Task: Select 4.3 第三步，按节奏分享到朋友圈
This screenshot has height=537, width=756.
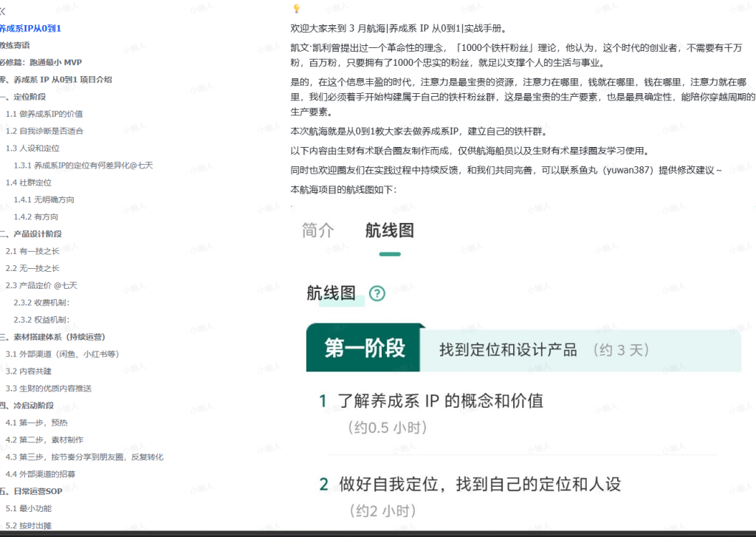Action: click(84, 457)
